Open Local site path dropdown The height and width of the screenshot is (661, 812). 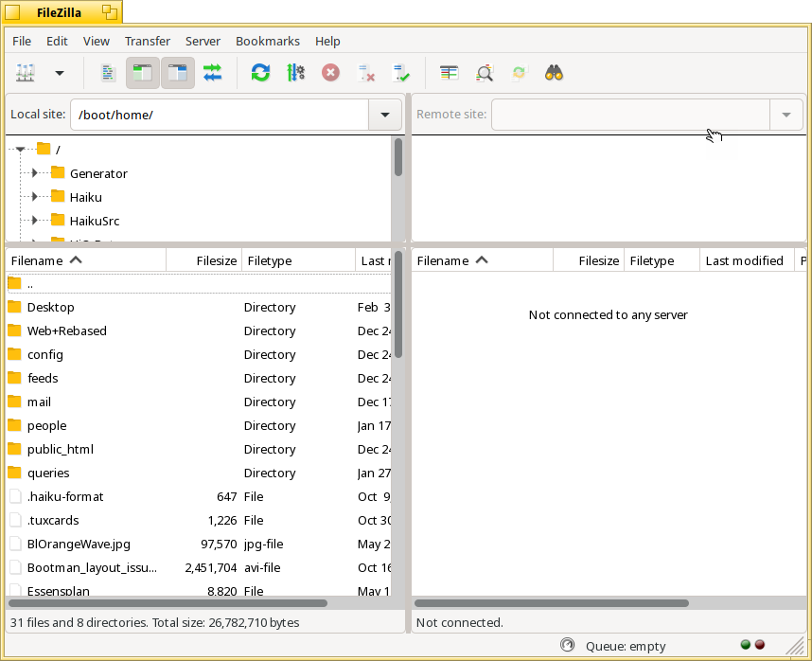pos(385,115)
